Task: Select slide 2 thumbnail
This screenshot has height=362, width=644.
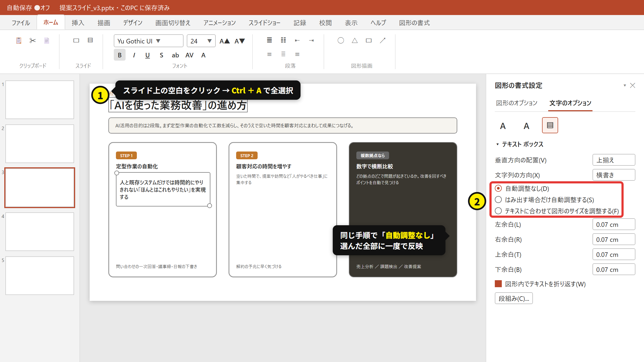Action: pos(40,144)
